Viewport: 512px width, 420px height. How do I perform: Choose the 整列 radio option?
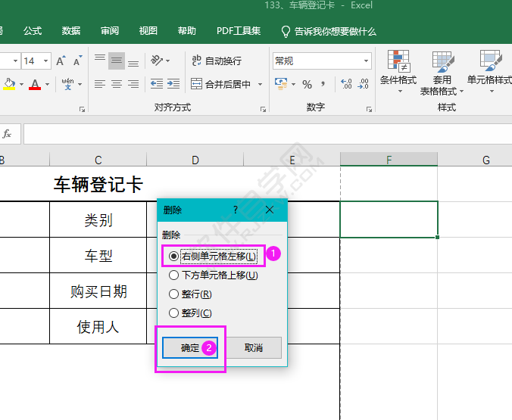pyautogui.click(x=173, y=313)
